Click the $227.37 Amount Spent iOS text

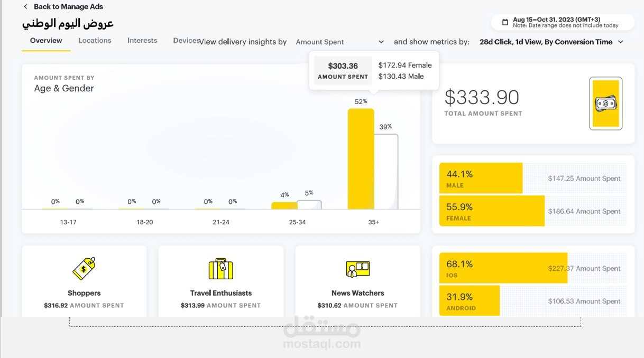(584, 268)
